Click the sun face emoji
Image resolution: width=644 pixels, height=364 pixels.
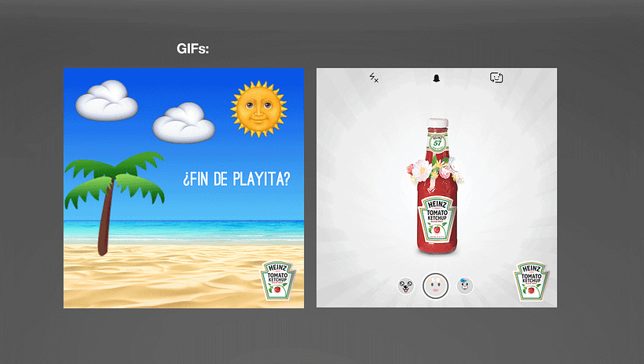(258, 109)
